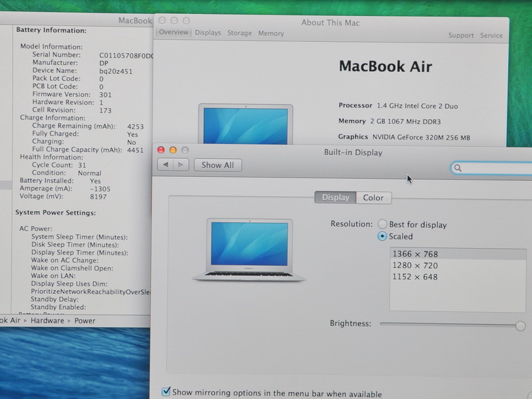Click the System Power Settings heading
Screen dimensions: 532x399
[55, 213]
